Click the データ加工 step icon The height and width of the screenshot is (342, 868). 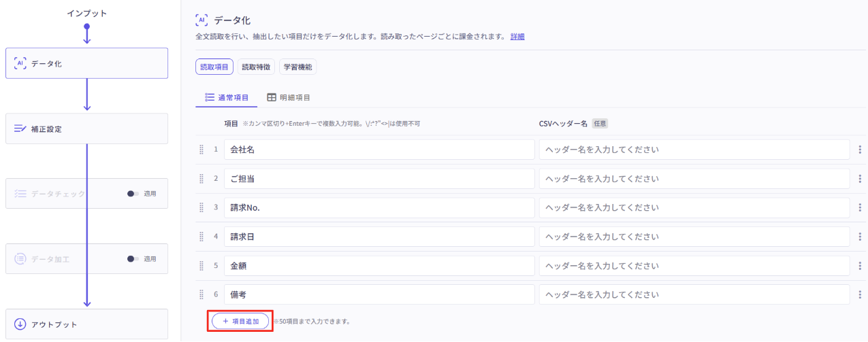coord(20,259)
